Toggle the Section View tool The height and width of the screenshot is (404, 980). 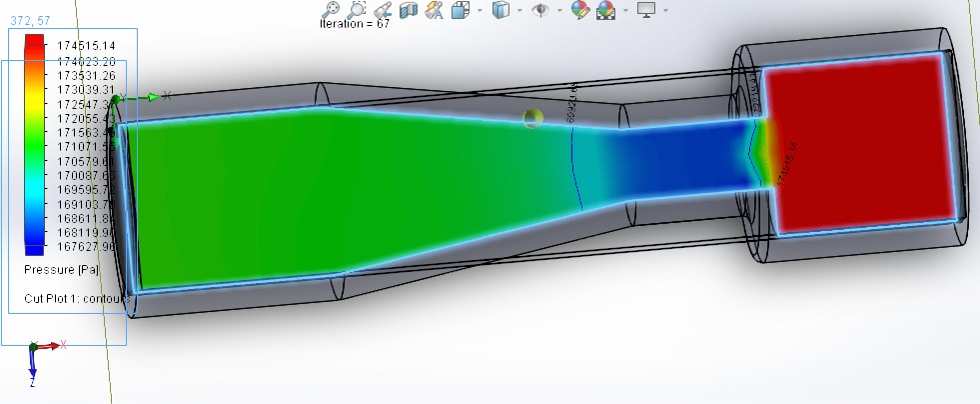click(408, 10)
